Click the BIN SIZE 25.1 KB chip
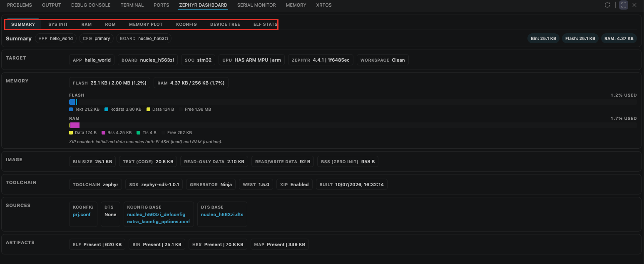644x264 pixels. point(92,162)
